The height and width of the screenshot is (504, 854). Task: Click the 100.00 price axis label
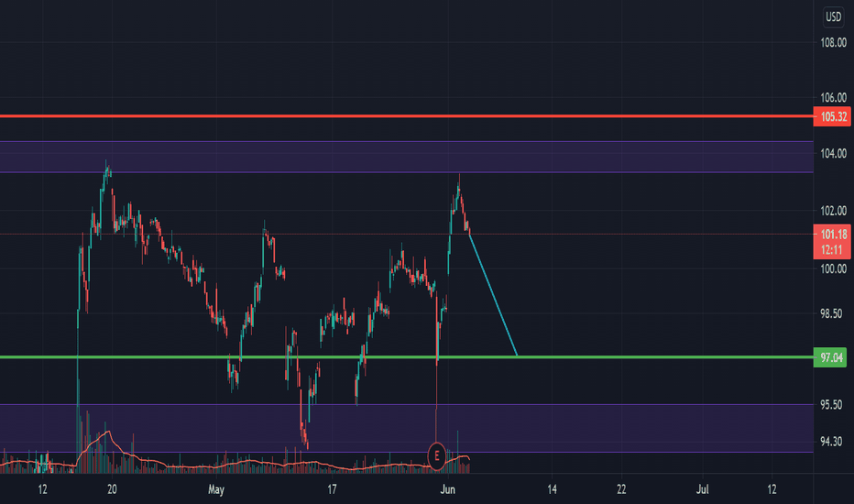tap(833, 268)
